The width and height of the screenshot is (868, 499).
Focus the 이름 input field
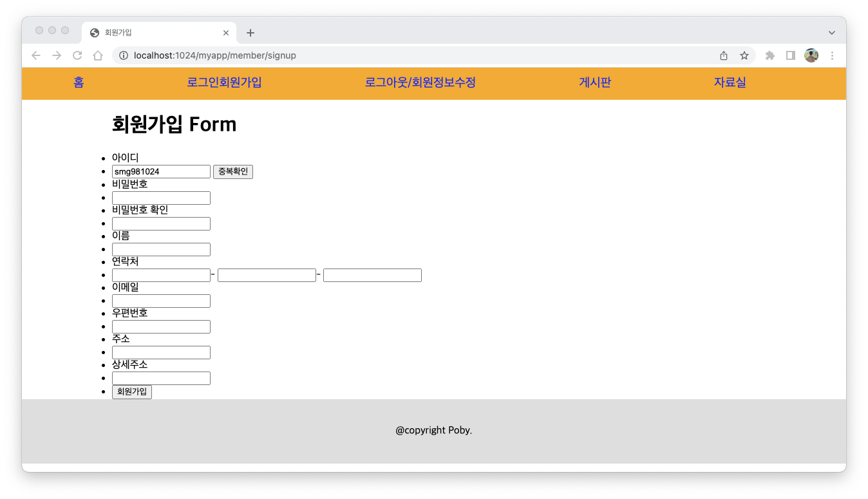[161, 249]
